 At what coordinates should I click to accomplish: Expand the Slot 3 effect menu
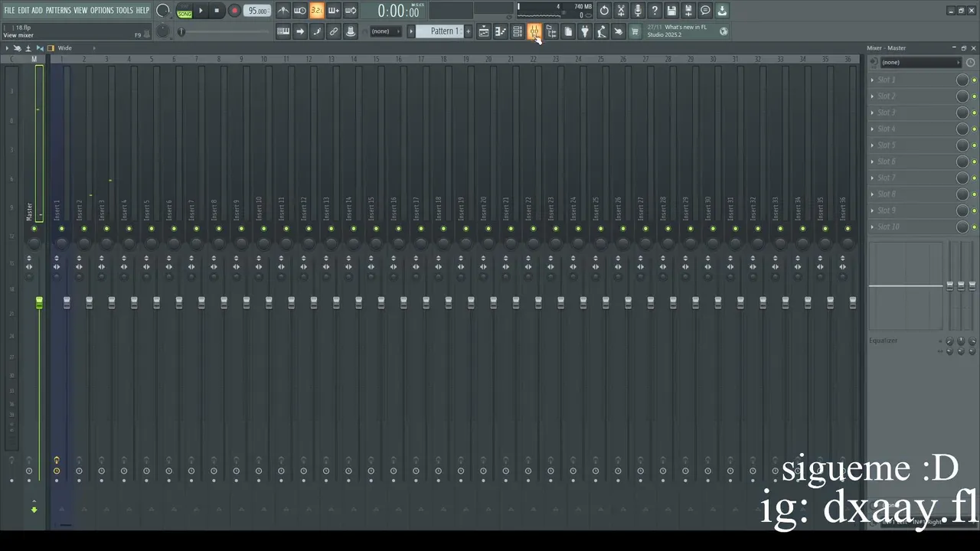[x=872, y=112]
